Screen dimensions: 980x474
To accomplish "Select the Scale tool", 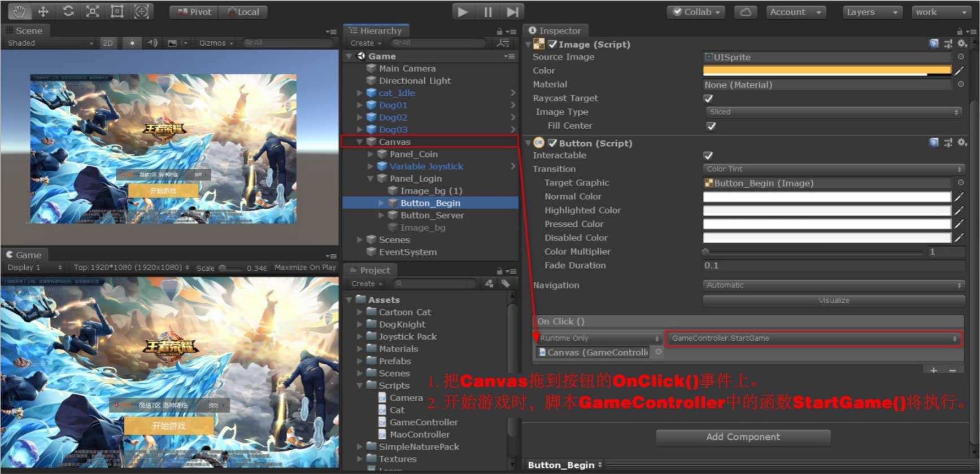I will pyautogui.click(x=93, y=11).
